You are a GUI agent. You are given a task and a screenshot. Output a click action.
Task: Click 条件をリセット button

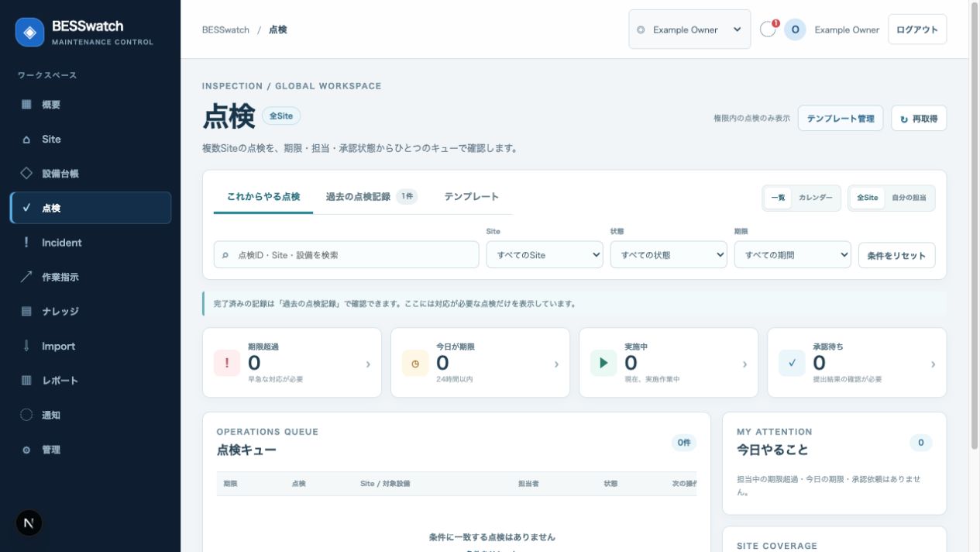[897, 255]
